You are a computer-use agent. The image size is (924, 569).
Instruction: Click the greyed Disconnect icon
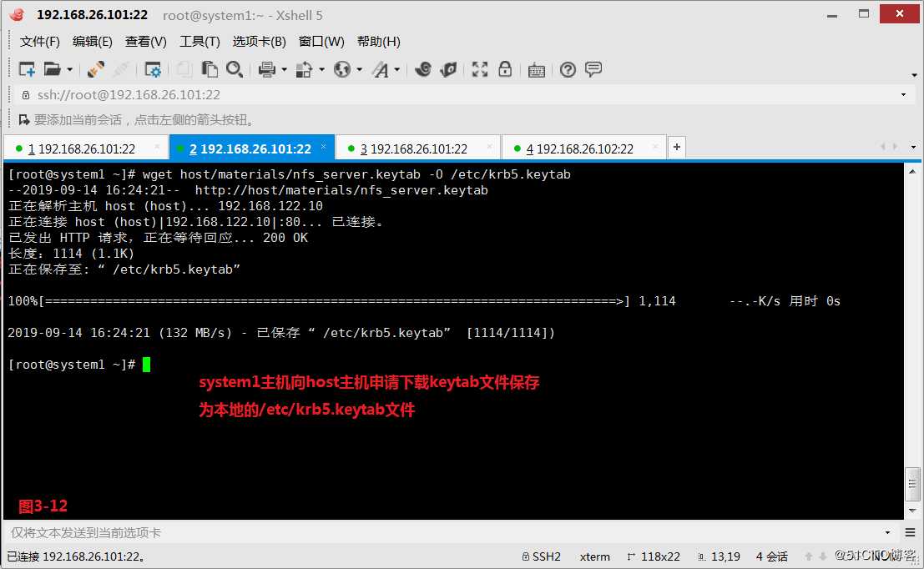(121, 69)
